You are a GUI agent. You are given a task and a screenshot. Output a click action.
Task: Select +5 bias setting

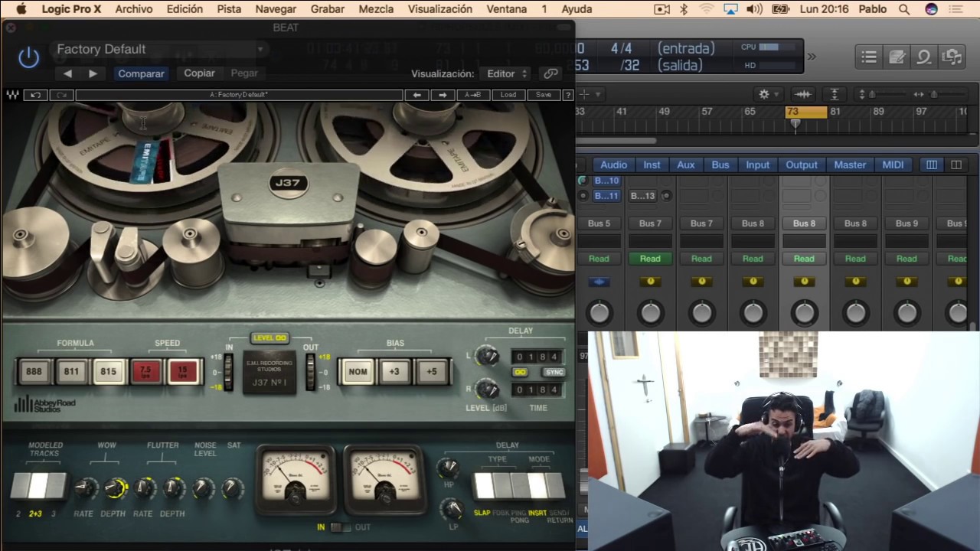click(x=432, y=372)
